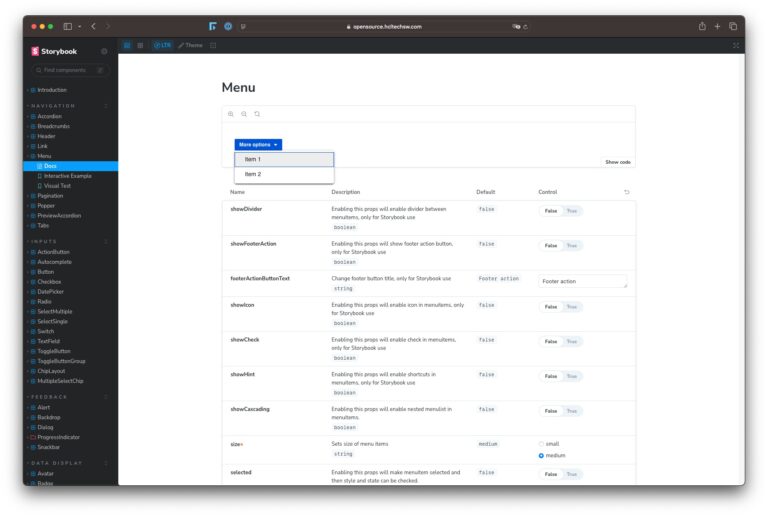Open the Theme tool in toolbar

pyautogui.click(x=191, y=46)
